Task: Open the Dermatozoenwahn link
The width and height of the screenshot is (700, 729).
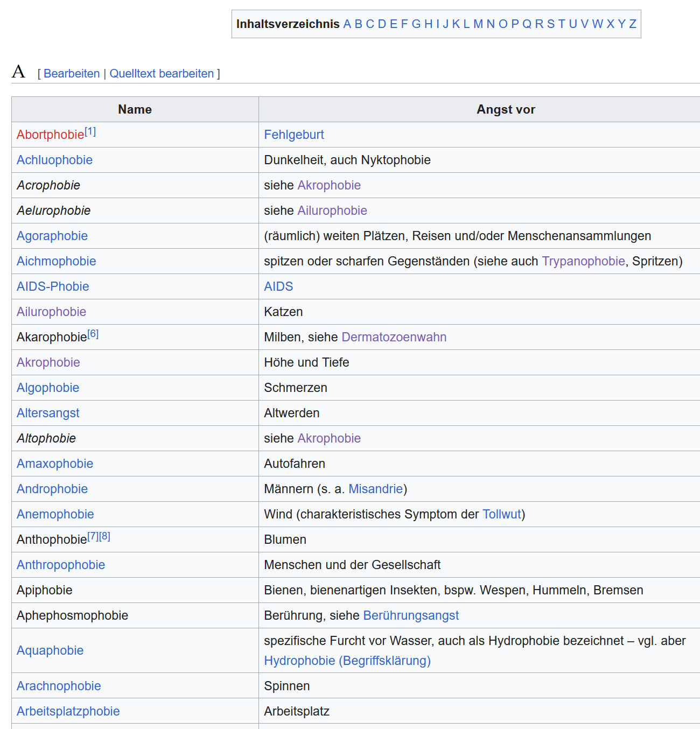Action: click(394, 338)
